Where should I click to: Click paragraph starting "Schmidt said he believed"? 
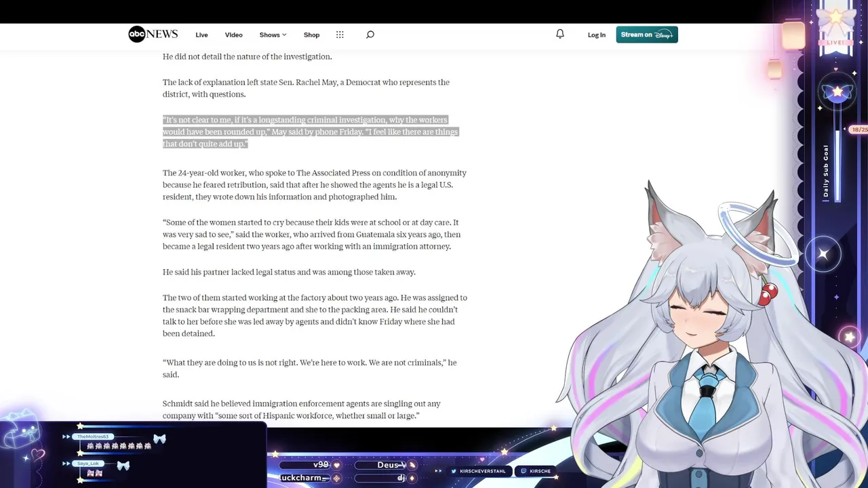[x=302, y=409]
